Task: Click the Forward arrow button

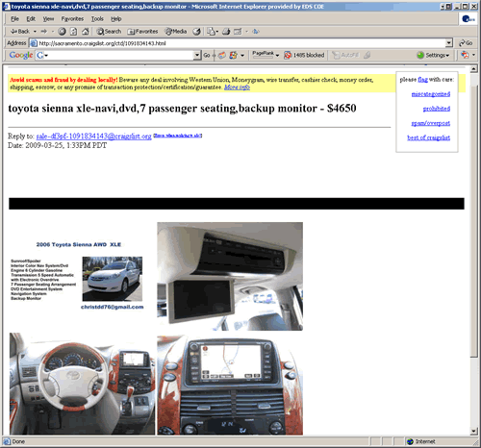Action: 44,32
